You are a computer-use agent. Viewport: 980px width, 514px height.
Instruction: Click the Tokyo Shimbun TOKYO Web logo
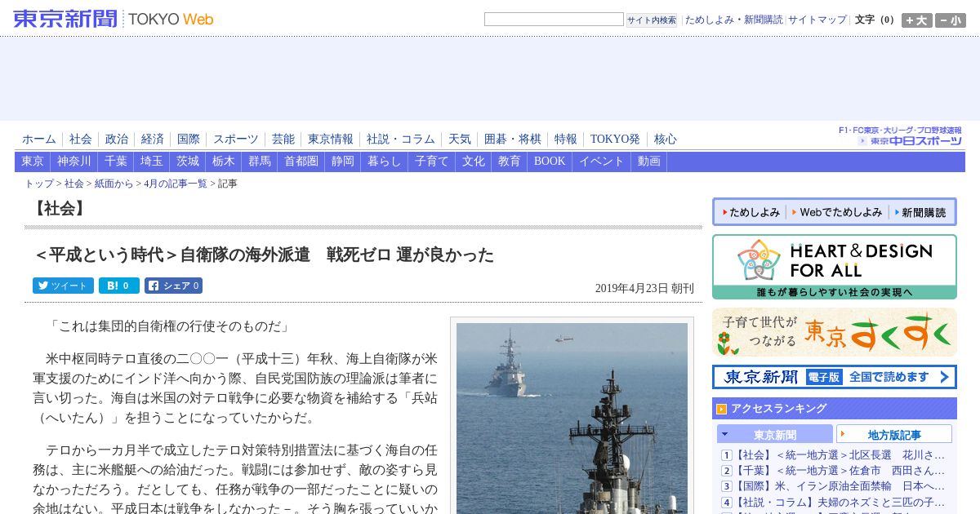click(x=114, y=19)
